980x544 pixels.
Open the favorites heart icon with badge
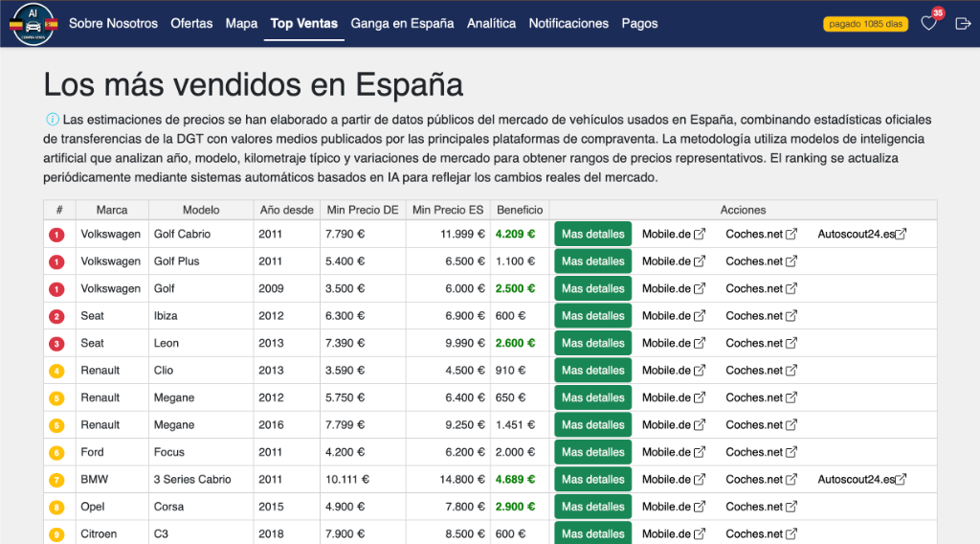tap(928, 23)
